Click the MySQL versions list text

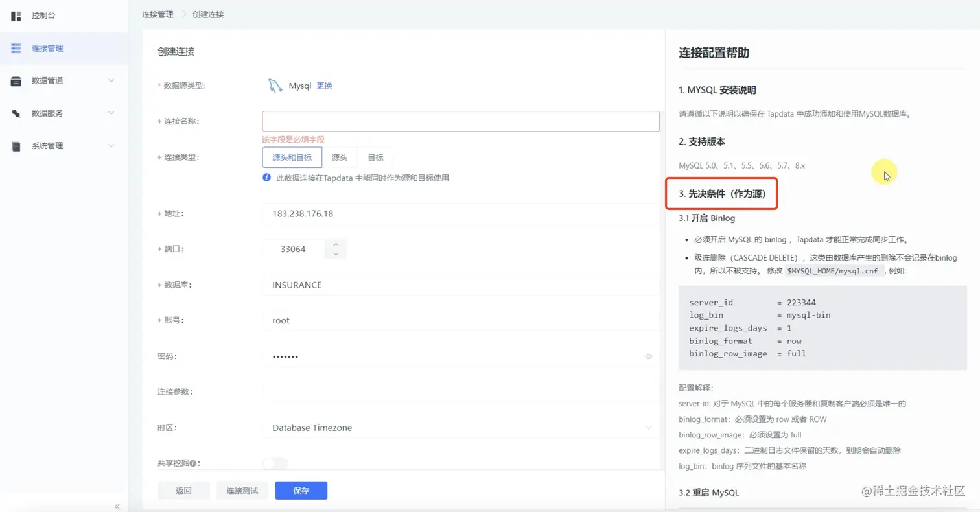(x=742, y=166)
